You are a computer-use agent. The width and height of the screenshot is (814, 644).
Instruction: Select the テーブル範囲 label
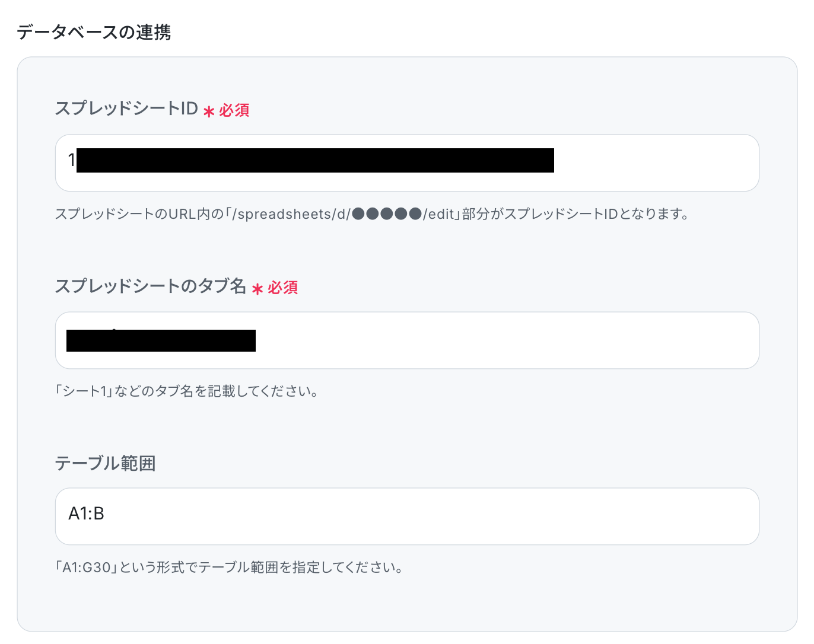coord(105,463)
